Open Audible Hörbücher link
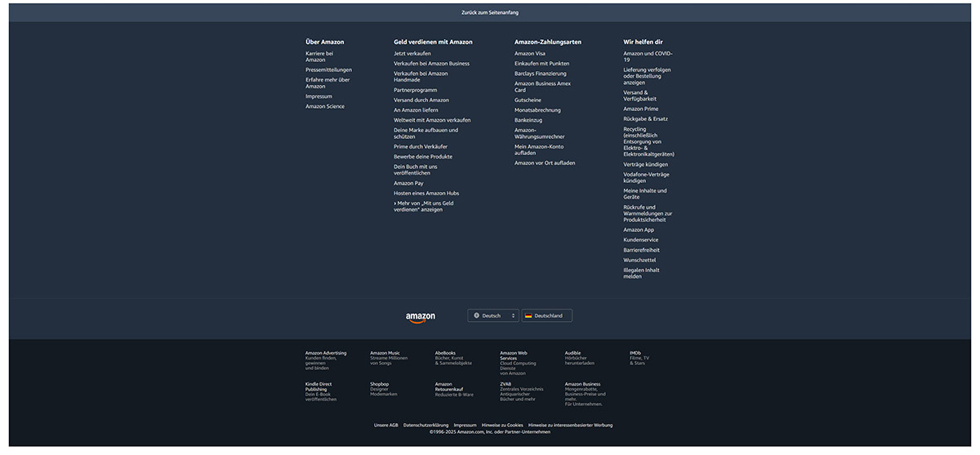The image size is (980, 455). tap(580, 358)
